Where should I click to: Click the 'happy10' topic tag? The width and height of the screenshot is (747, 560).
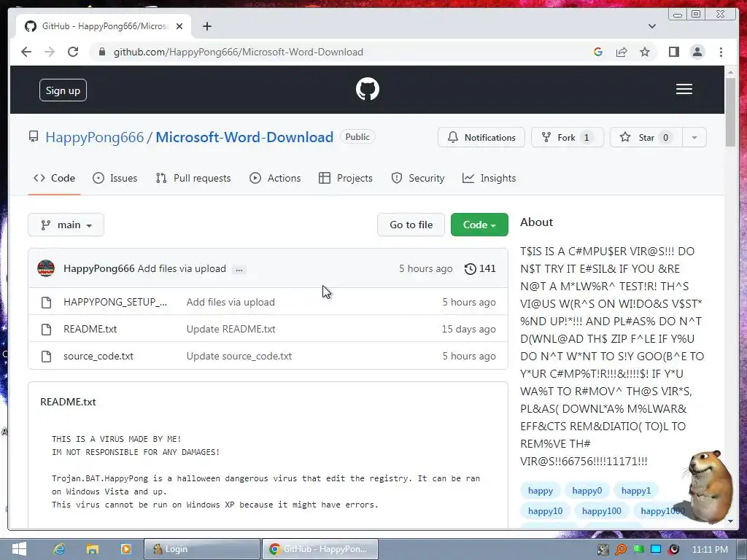point(545,511)
